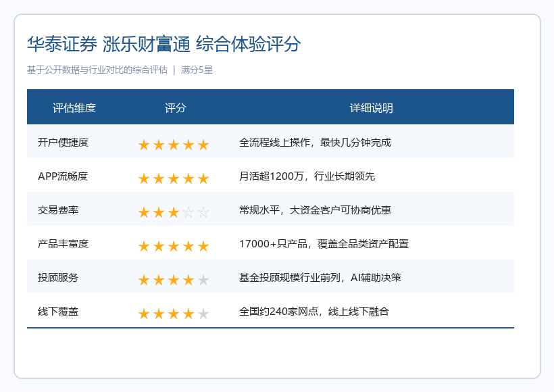
Task: Select the 详细说明 column header
Action: click(372, 108)
